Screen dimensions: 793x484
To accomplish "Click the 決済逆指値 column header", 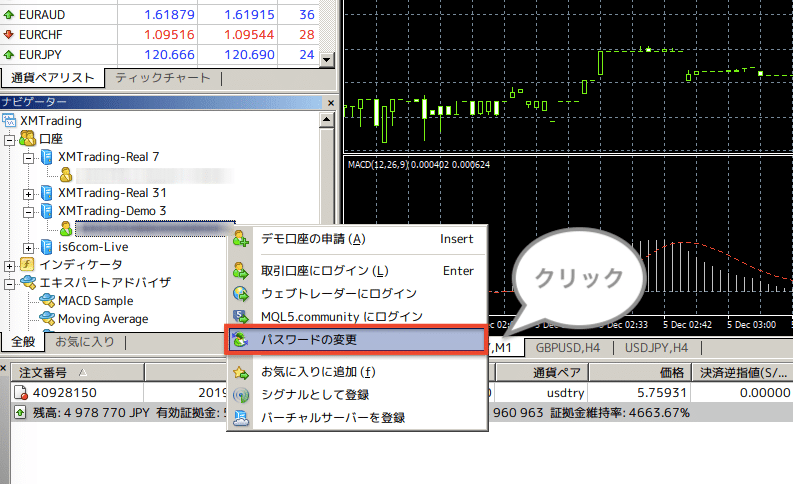I will coord(742,373).
